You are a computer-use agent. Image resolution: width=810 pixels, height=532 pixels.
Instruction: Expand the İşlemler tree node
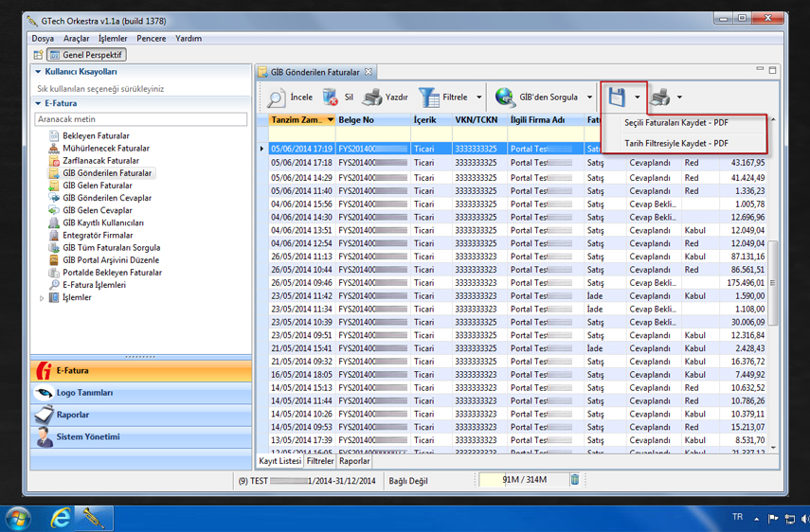click(x=42, y=298)
